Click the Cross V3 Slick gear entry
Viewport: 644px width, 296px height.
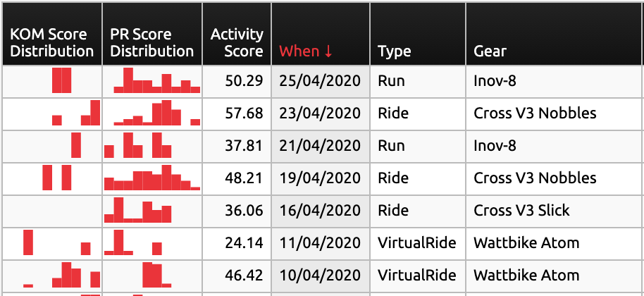tap(521, 210)
